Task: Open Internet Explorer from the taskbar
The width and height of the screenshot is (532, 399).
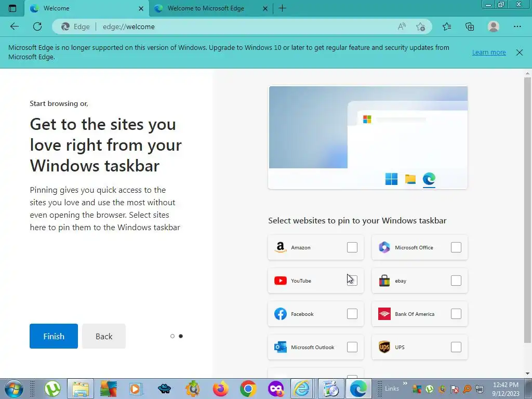Action: click(301, 389)
